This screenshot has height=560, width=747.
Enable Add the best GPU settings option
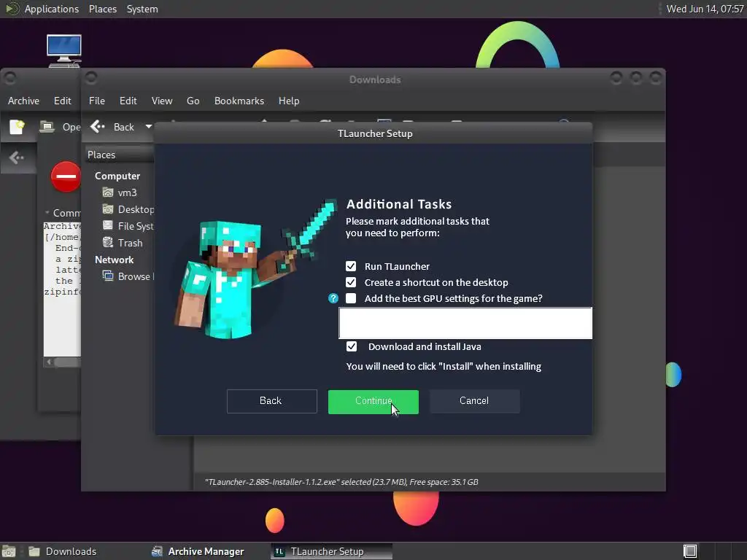[x=351, y=298]
